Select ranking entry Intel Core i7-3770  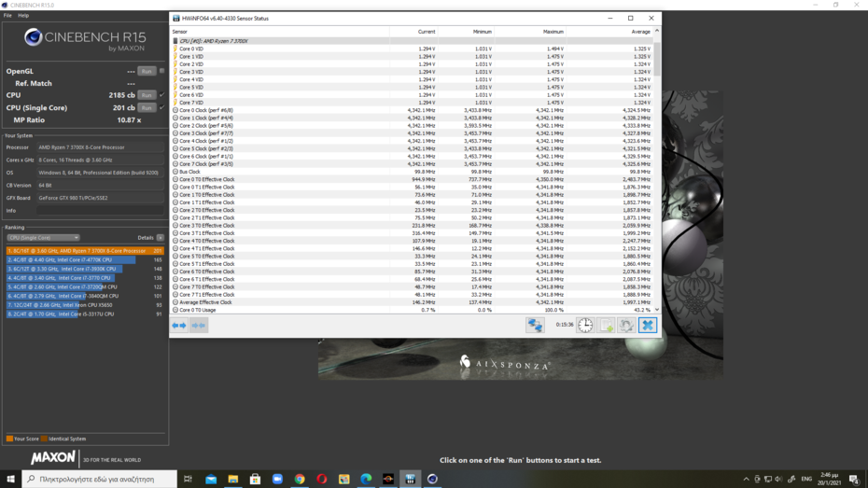[85, 278]
